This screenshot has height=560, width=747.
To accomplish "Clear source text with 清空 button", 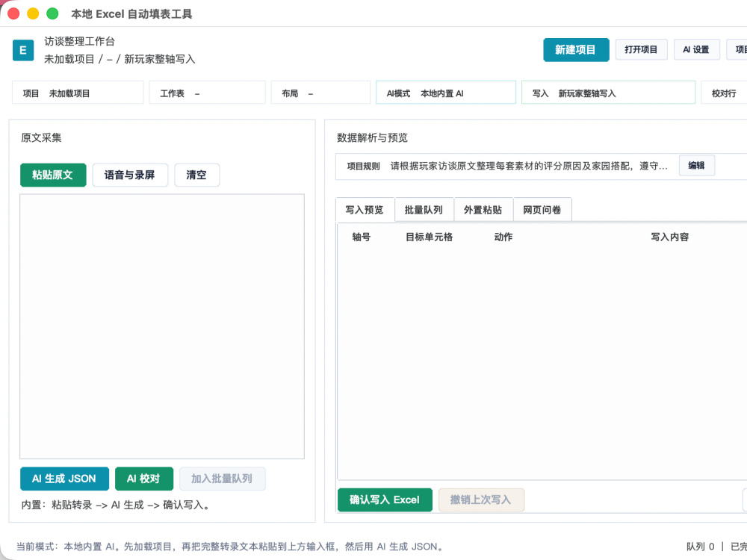I will click(x=196, y=175).
